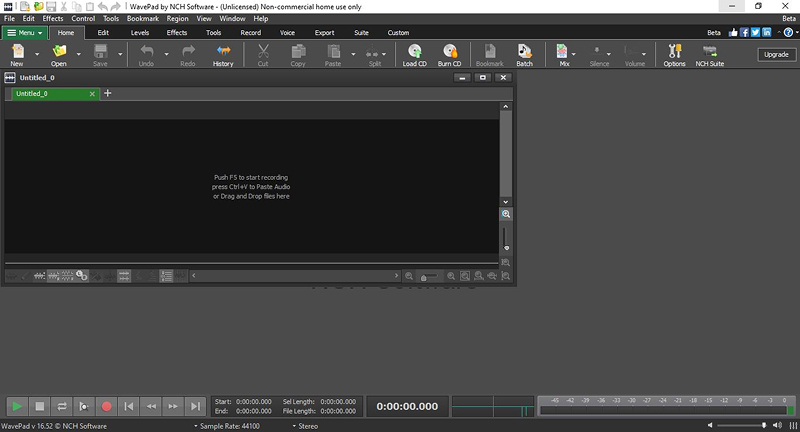Click the Open file icon
The width and height of the screenshot is (800, 432).
pyautogui.click(x=59, y=55)
